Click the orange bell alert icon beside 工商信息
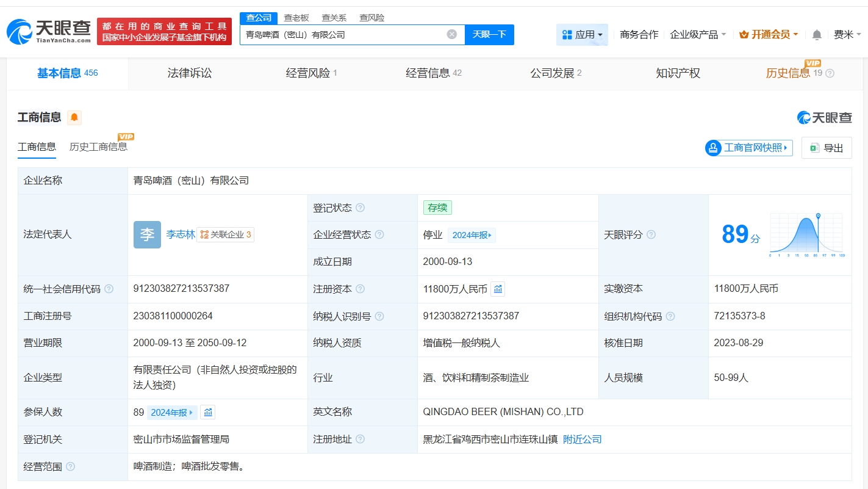Image resolution: width=868 pixels, height=489 pixels. [74, 117]
